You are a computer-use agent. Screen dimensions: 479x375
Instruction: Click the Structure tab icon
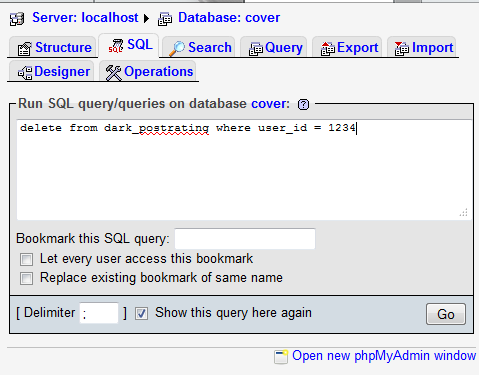[x=25, y=49]
